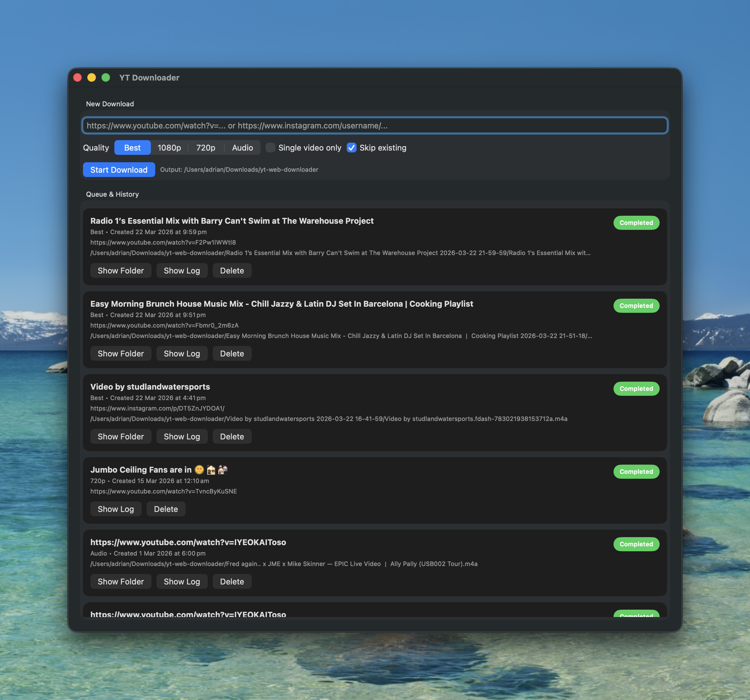Show Log for Video by studlandwatersports
The width and height of the screenshot is (750, 700).
tap(182, 436)
